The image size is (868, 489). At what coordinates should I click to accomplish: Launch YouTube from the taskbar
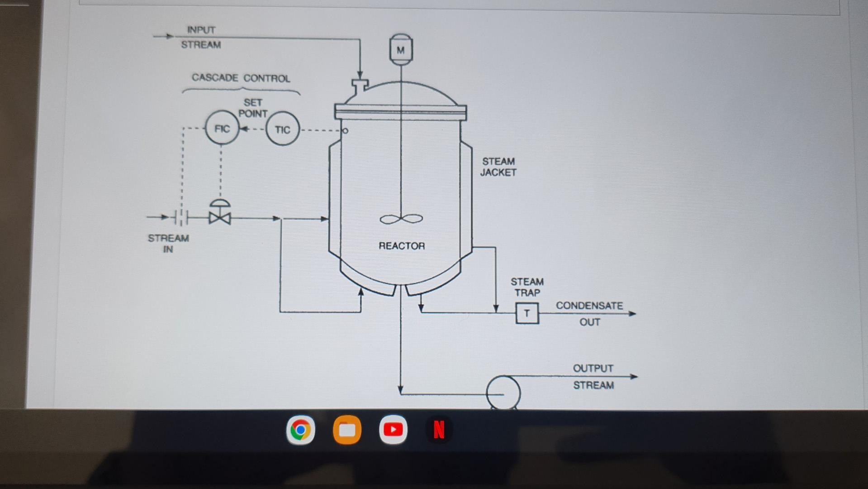(x=393, y=430)
